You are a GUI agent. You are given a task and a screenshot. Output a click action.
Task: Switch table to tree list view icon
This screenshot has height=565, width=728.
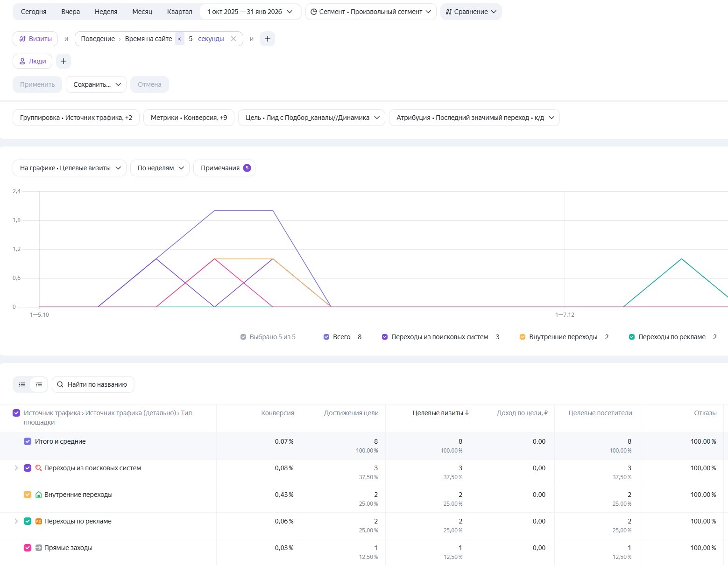(x=39, y=384)
